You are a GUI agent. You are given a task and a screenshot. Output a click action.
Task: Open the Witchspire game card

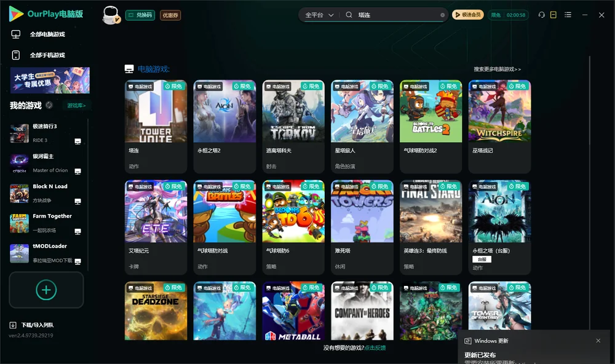click(x=499, y=126)
